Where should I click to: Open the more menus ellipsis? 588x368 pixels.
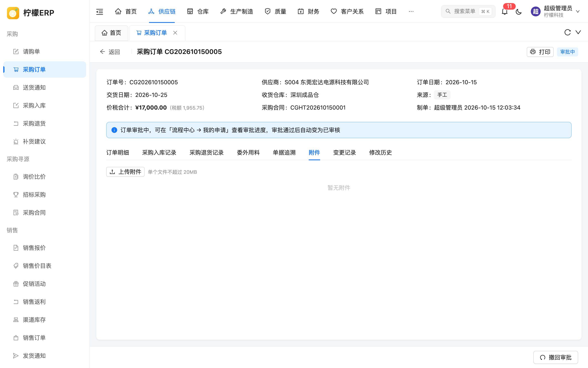point(411,11)
